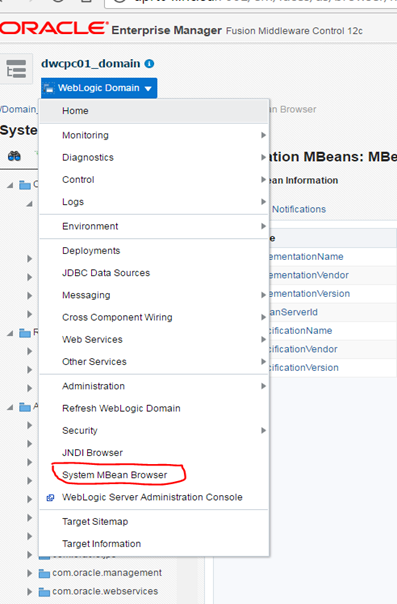Open the Administration submenu arrow
Screen dimensions: 397x604
pos(263,386)
